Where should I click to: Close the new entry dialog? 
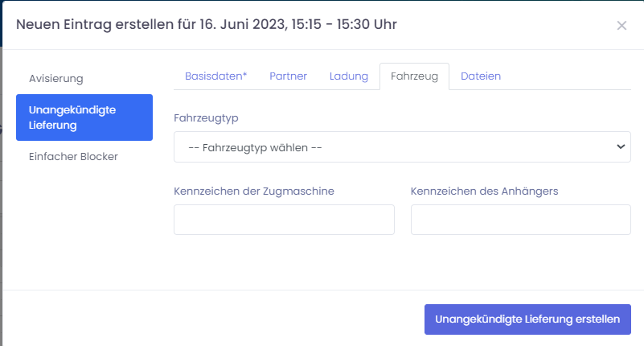[621, 26]
